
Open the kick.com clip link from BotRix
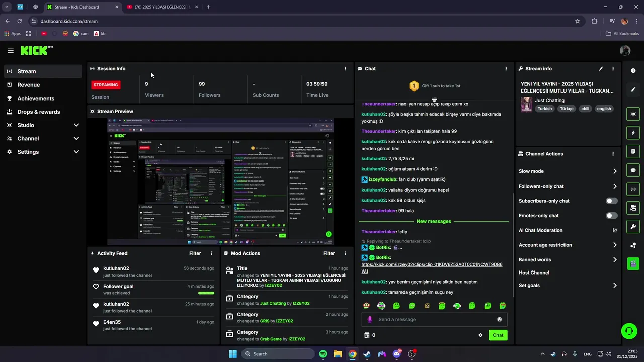point(432,268)
